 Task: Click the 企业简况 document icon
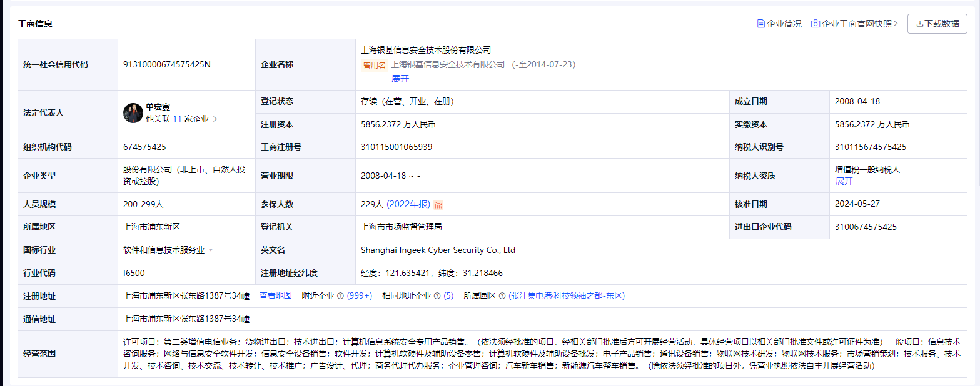click(760, 24)
